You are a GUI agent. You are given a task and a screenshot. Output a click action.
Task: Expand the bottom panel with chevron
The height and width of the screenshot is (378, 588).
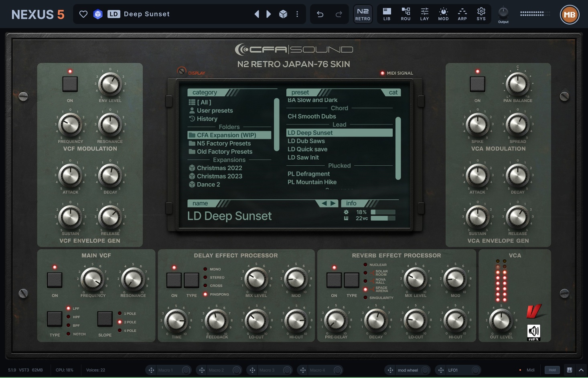click(581, 370)
